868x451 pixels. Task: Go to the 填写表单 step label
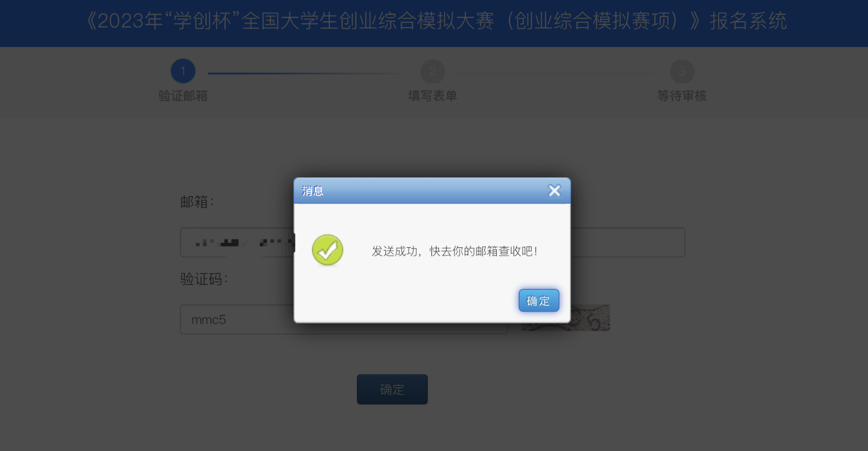[x=432, y=96]
